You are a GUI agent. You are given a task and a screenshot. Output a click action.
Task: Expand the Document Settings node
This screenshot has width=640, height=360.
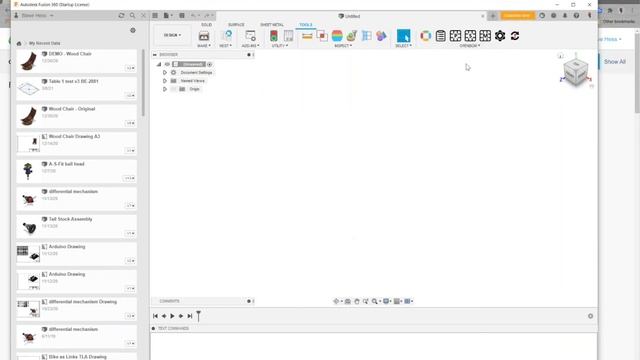pyautogui.click(x=164, y=73)
